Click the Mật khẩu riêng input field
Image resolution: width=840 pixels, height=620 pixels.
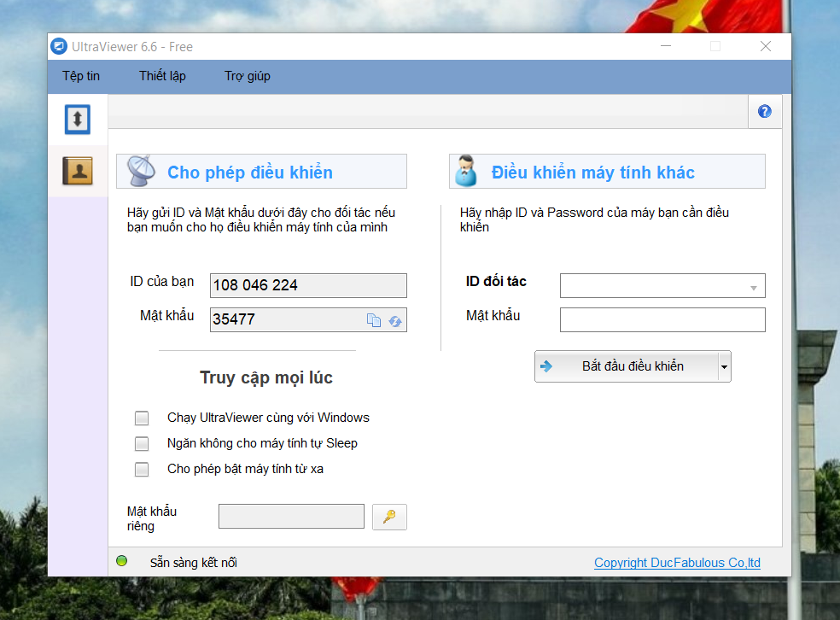point(291,516)
